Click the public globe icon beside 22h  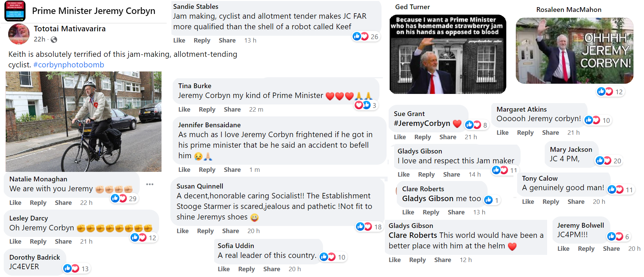(54, 39)
